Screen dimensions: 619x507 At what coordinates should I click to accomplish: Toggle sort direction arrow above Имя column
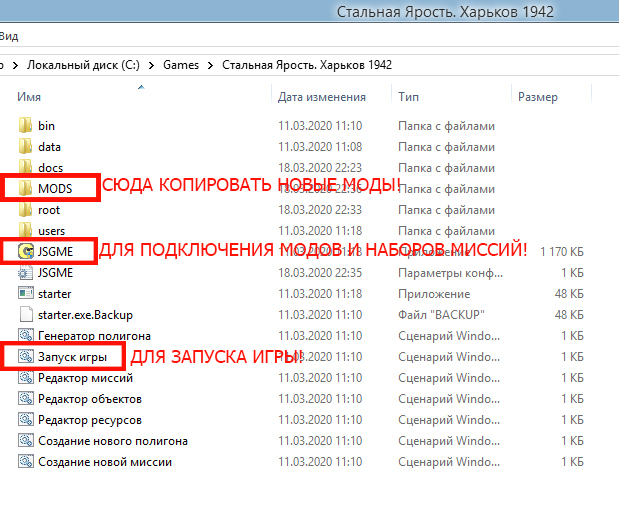coord(141,87)
